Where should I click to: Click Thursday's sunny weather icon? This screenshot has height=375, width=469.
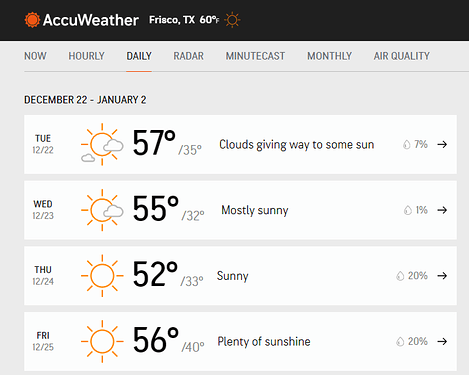click(102, 276)
